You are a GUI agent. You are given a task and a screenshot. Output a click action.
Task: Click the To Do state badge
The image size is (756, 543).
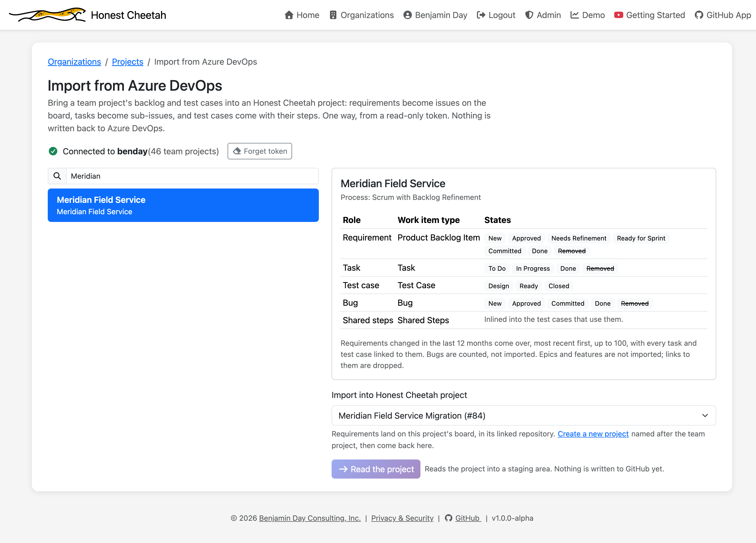pos(497,269)
